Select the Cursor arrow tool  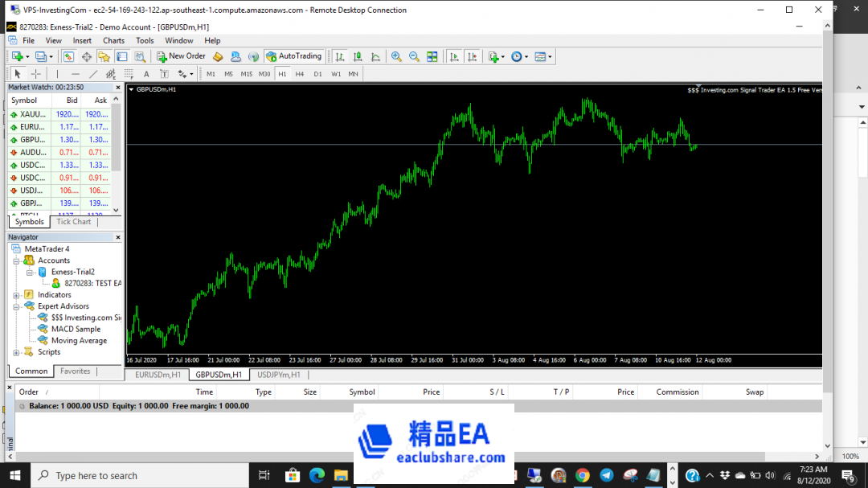click(17, 74)
